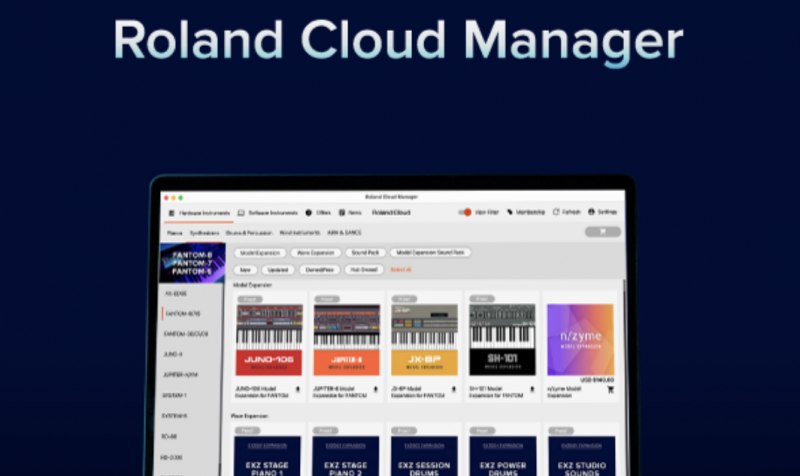Click the FANTOM-8 FANTOM-7 FANTOM-6 banner image

tap(192, 263)
